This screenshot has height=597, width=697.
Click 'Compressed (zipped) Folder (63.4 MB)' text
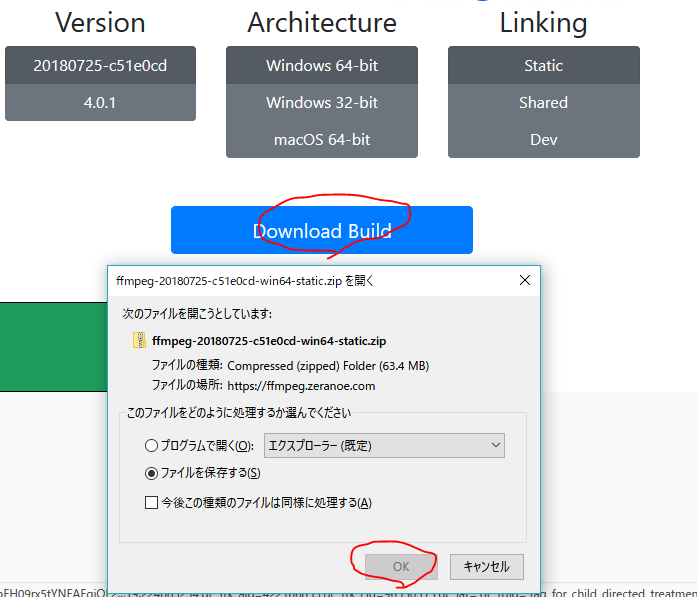(328, 366)
